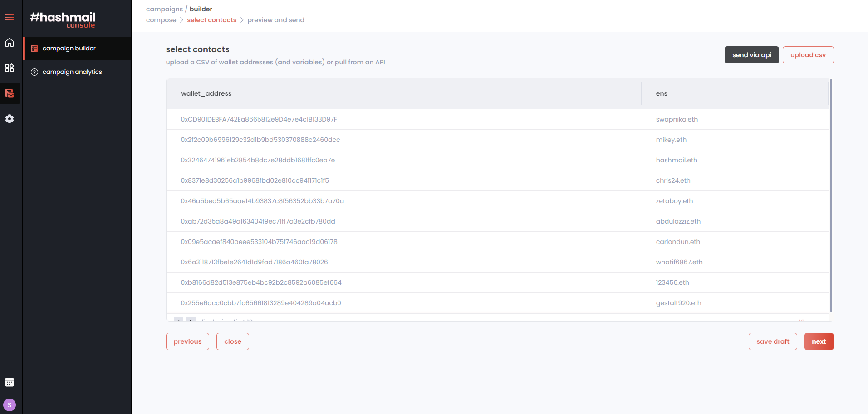Screen dimensions: 868x414
Task: Select the address starting 0x6a3118713fbe
Action: 254,262
